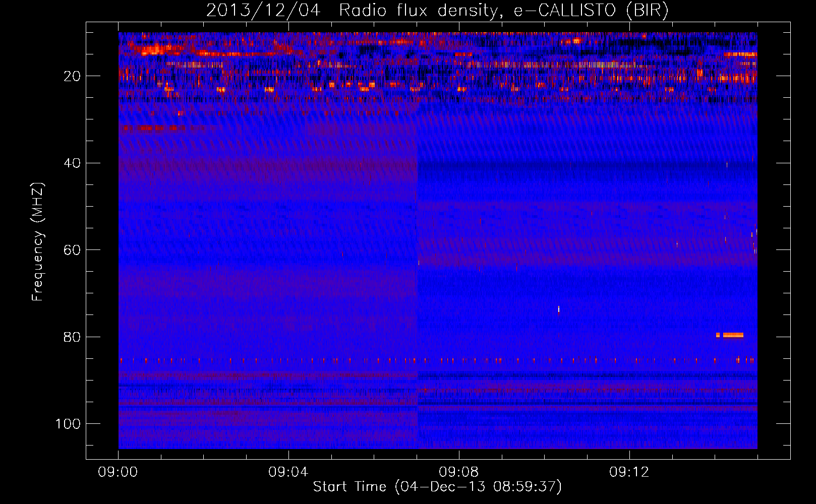Click the "Start Time (04-Dec-13 08:59:37)" label
Viewport: 816px width, 504px height.
coord(437,487)
